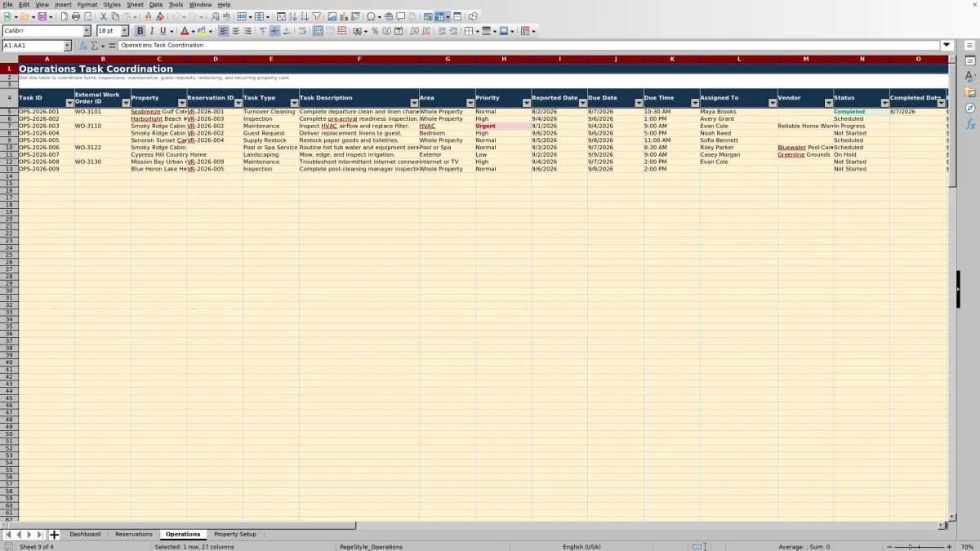
Task: Open the sidebar Gallery icon
Action: (970, 92)
